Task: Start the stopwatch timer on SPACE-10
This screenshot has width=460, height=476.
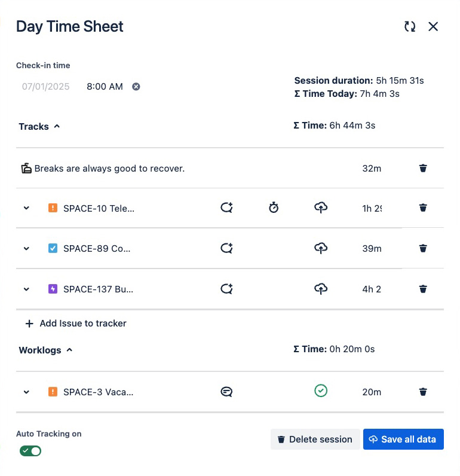Action: 274,208
